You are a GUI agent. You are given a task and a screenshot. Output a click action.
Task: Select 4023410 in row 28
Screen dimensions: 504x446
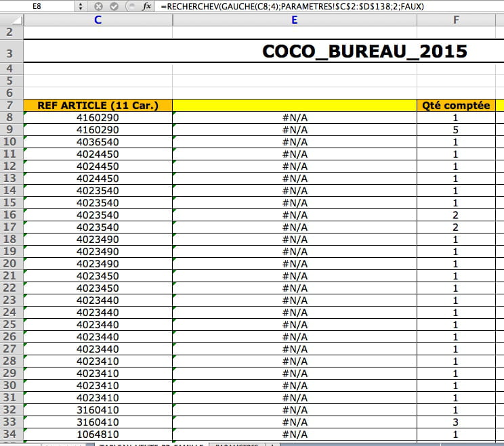pos(98,361)
